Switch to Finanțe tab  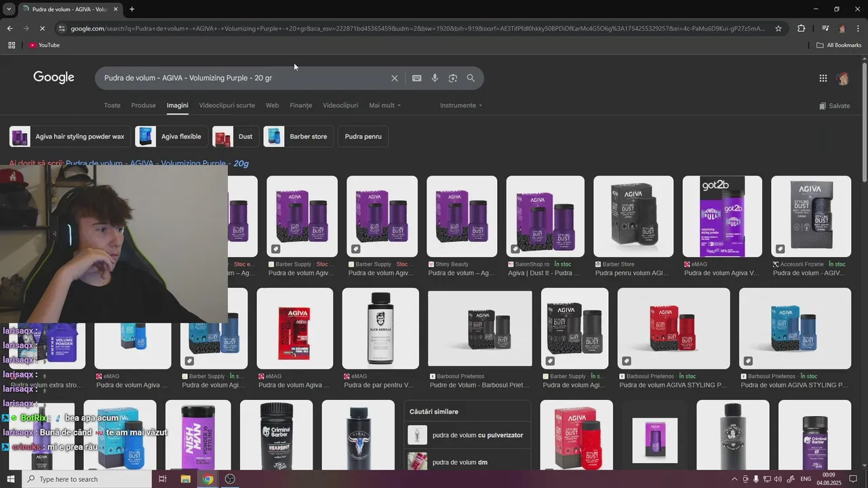point(301,106)
